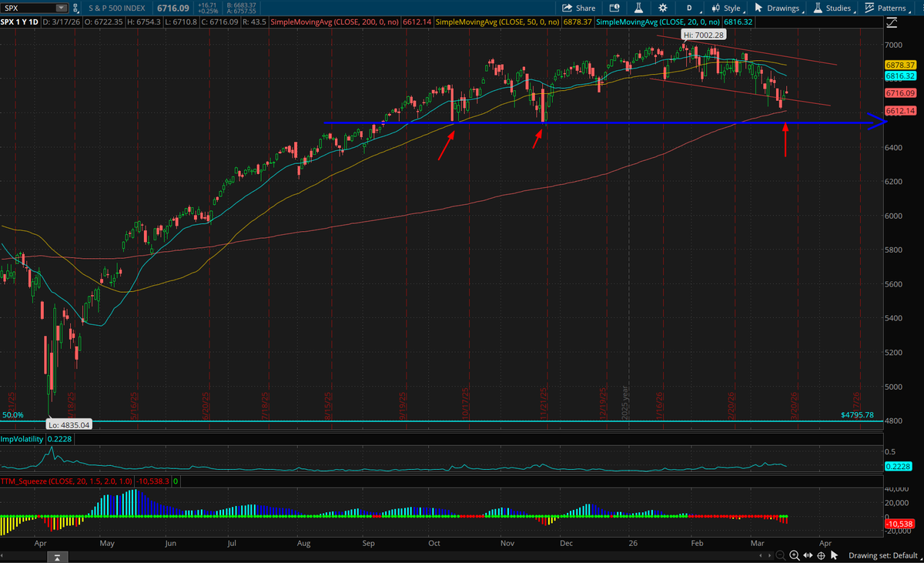Click the 0.2228 ImpVolatility value label
924x563 pixels.
coord(899,466)
